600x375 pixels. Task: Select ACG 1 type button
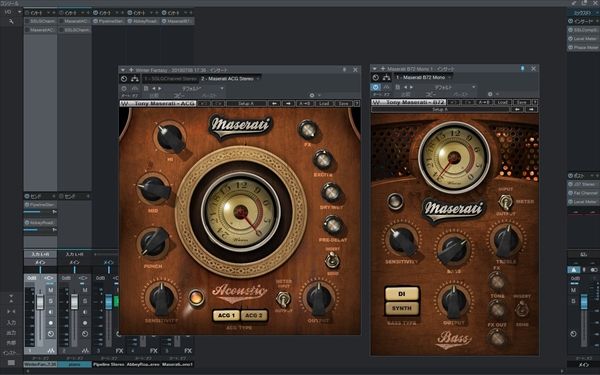226,315
